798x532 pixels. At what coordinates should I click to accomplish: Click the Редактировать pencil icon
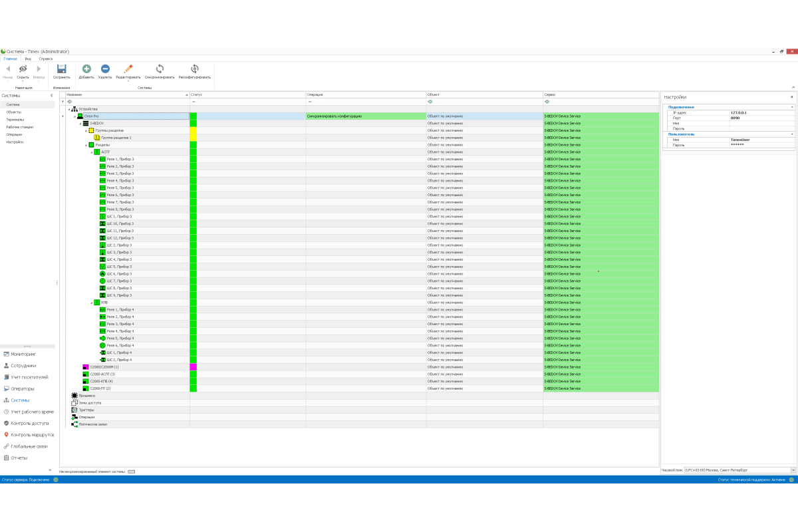coord(128,68)
